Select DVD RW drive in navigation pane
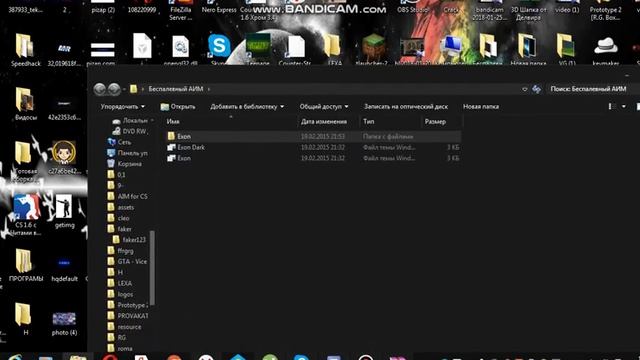 pyautogui.click(x=129, y=131)
